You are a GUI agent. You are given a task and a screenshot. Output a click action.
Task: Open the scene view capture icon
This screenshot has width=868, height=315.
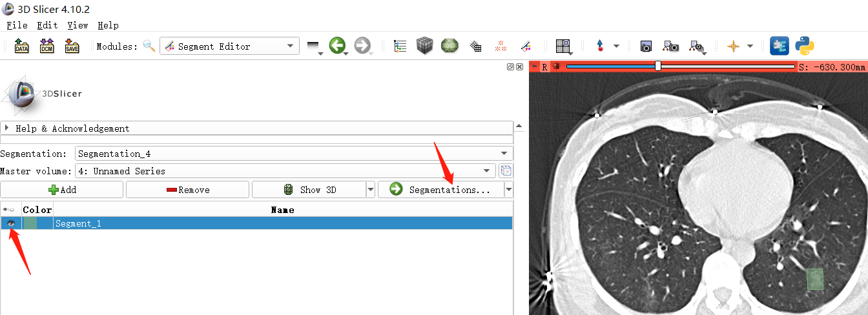click(x=670, y=46)
